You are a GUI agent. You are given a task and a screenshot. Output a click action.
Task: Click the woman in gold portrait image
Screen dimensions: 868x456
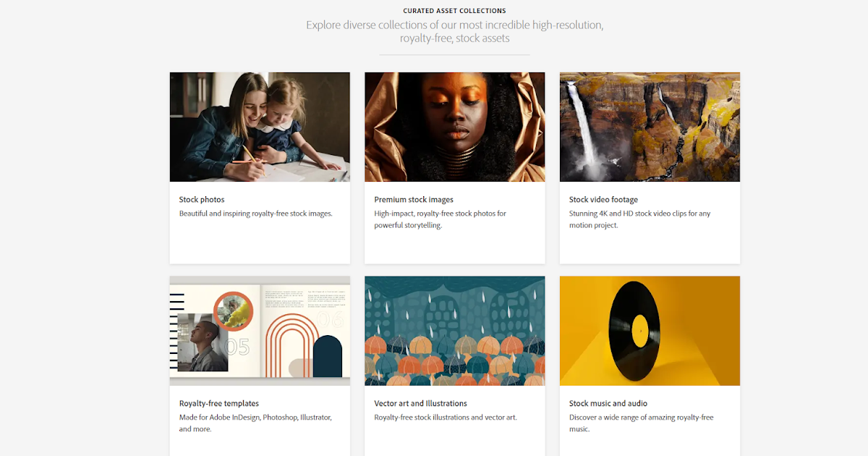tap(454, 127)
